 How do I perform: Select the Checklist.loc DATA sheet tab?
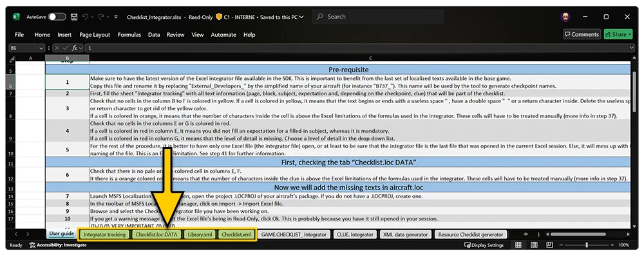tap(156, 235)
